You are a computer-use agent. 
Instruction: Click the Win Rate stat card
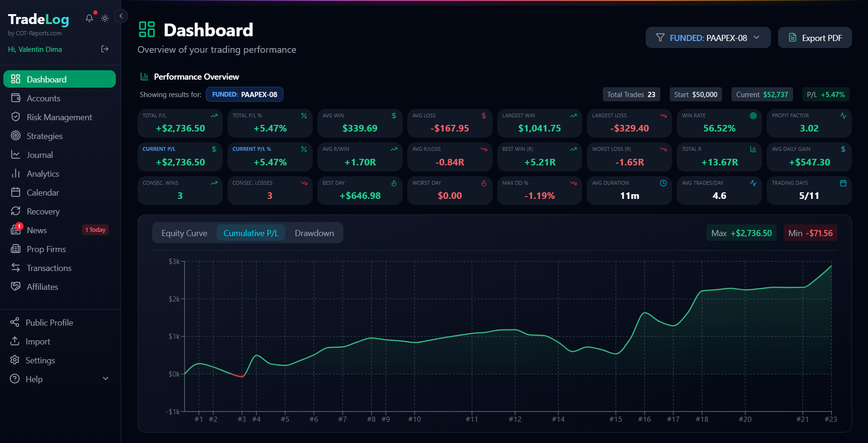[719, 123]
